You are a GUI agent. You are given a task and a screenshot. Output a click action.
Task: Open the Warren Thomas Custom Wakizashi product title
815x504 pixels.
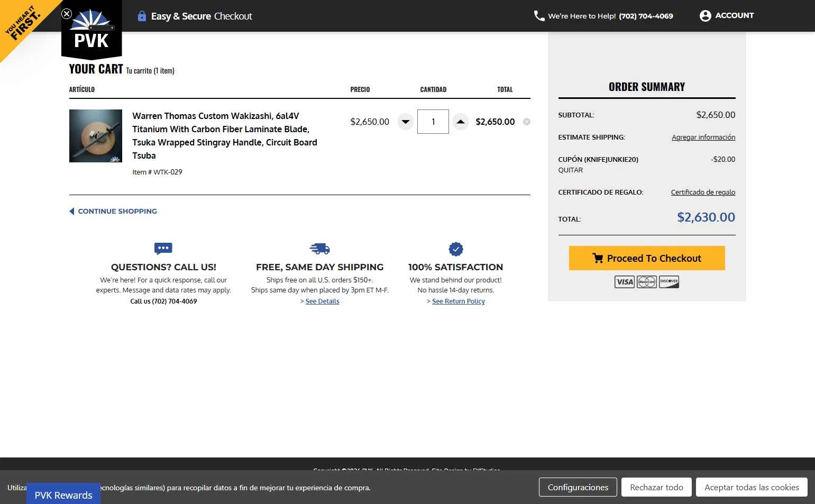[x=225, y=135]
